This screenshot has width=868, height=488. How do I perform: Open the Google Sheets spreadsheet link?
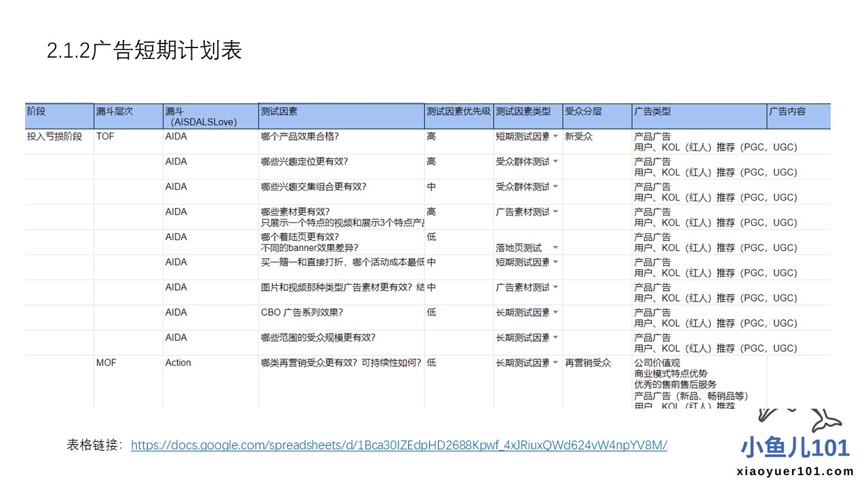(399, 445)
